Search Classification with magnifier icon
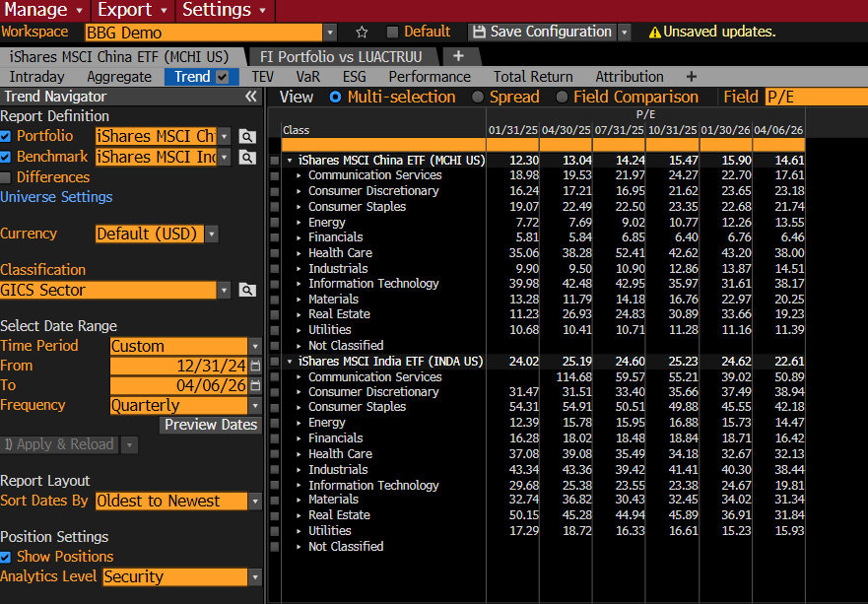868x604 pixels. (247, 290)
